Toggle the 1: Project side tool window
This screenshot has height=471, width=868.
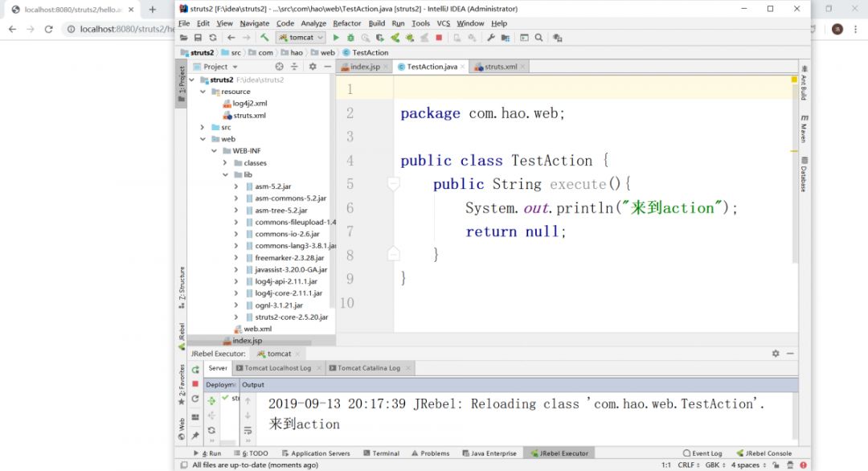click(x=181, y=84)
